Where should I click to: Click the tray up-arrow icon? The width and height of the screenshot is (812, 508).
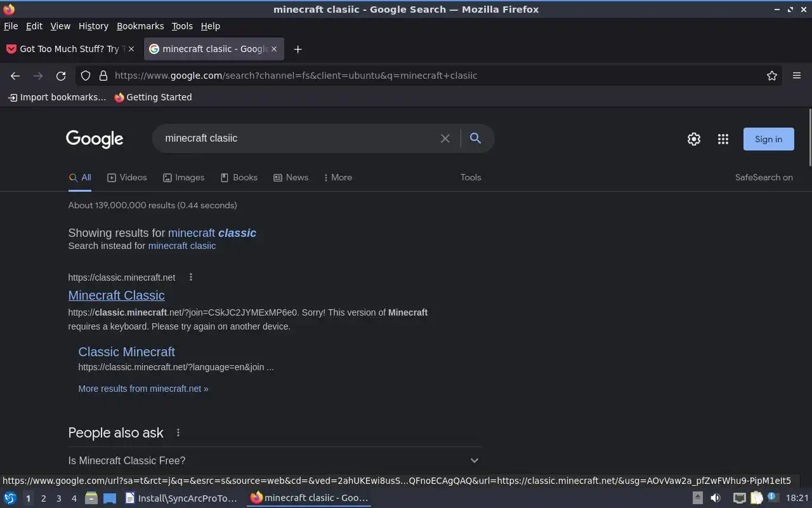click(697, 498)
